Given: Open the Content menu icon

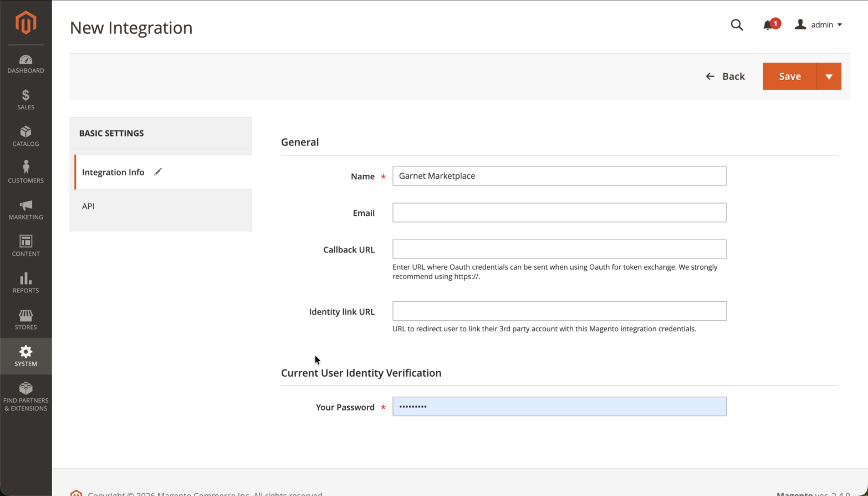Looking at the screenshot, I should pos(25,241).
